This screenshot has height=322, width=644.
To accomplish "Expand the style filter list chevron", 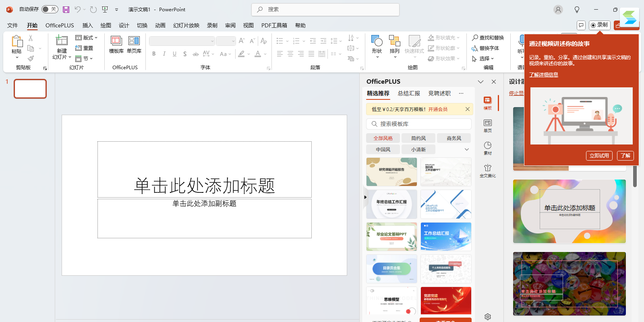I will tap(467, 149).
